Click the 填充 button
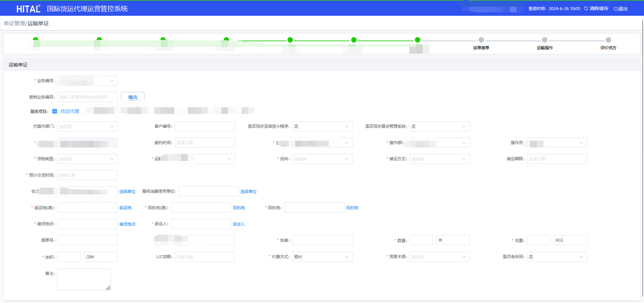The height and width of the screenshot is (303, 644). tap(133, 97)
